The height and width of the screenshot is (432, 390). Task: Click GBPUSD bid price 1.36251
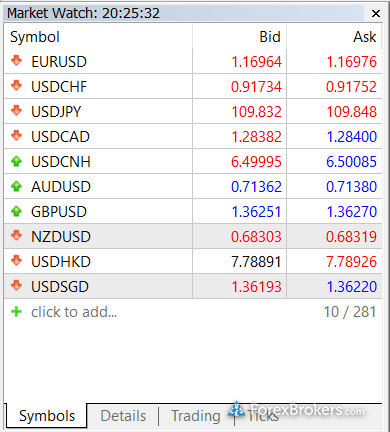[256, 212]
